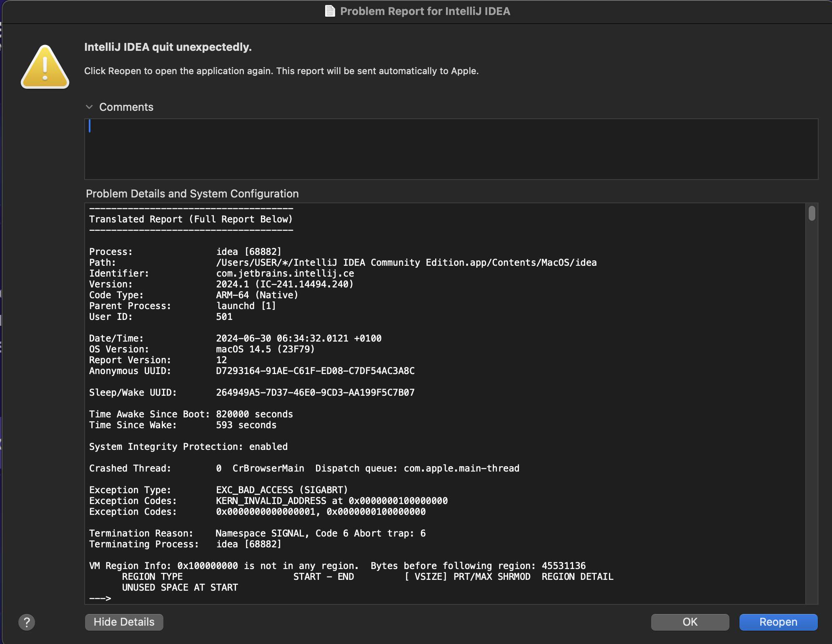Click version '2024.1 (IC-241.14494.240)'

(285, 284)
